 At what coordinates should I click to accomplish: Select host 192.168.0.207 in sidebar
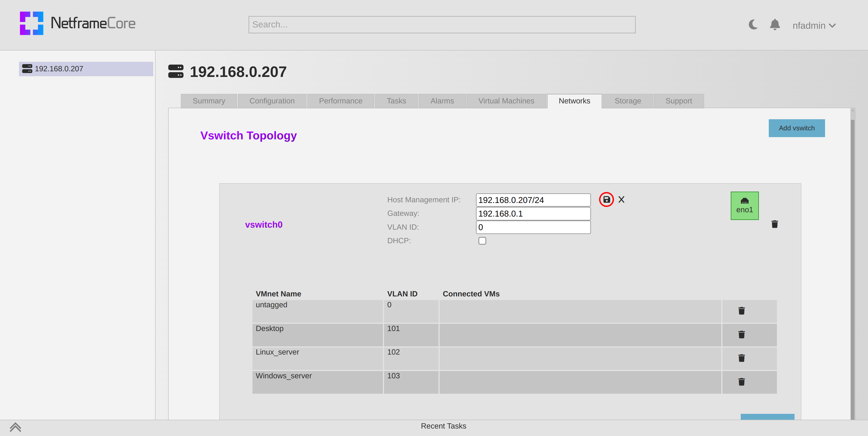(x=86, y=69)
